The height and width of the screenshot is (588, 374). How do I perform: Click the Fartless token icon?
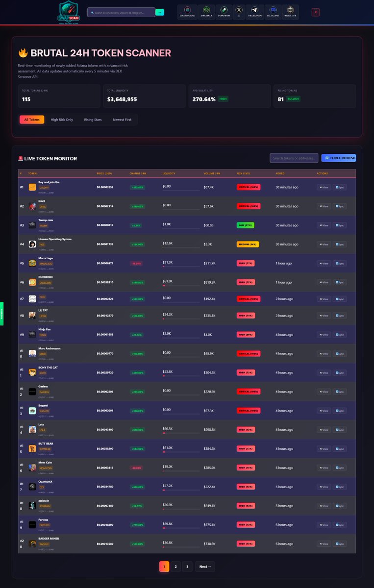[32, 525]
